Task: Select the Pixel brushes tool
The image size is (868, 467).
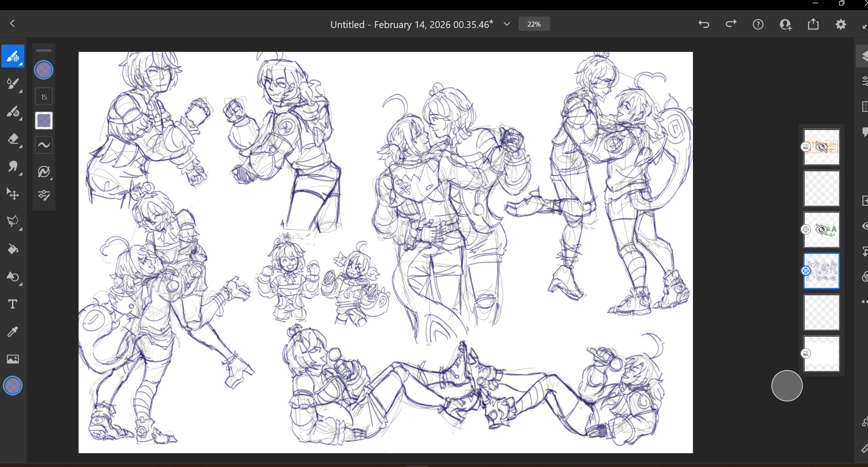Action: pos(13,56)
